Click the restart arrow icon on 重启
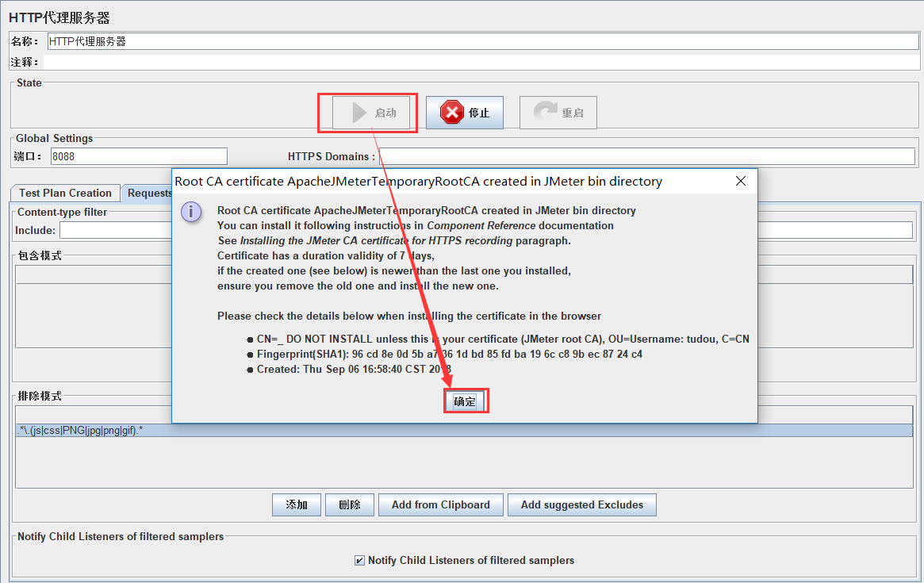The image size is (924, 583). coord(545,111)
